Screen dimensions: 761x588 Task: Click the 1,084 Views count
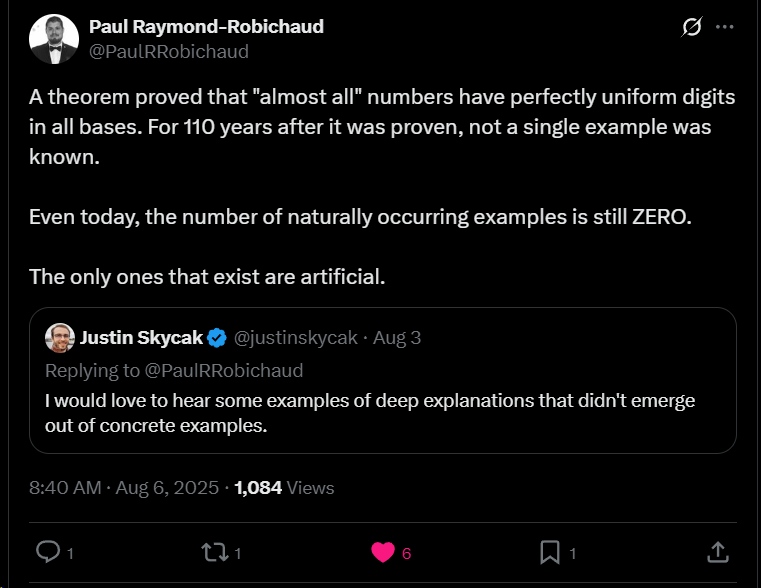coord(284,488)
